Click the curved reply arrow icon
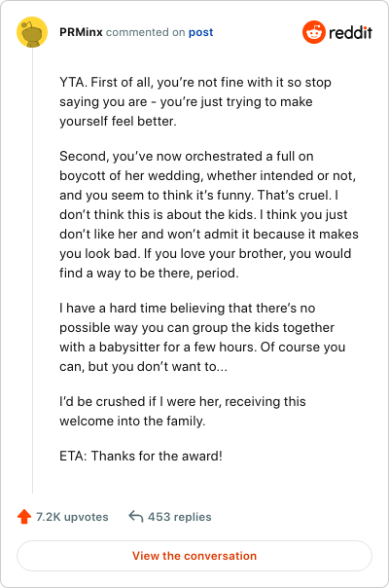Viewport: 389px width, 588px height. (135, 516)
